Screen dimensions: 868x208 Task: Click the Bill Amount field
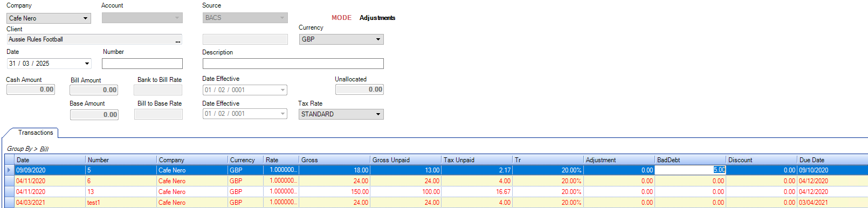coord(94,90)
